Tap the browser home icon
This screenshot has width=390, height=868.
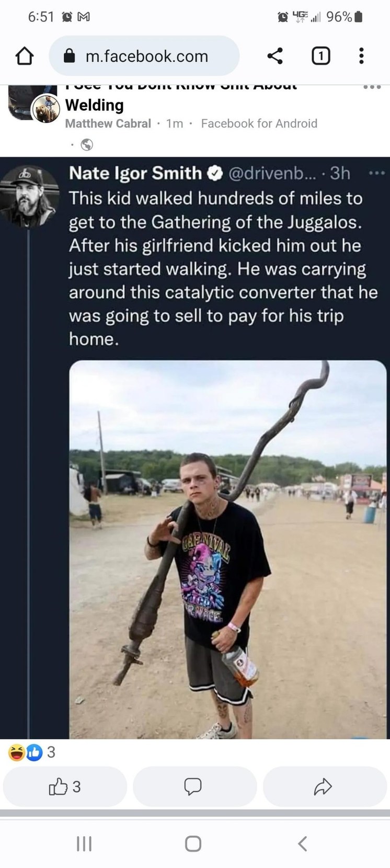click(x=25, y=56)
